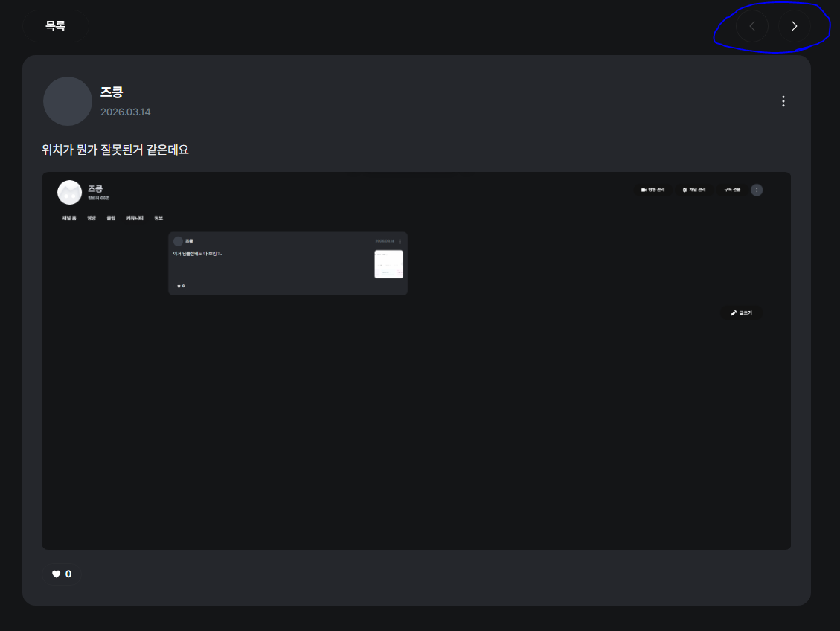Select the 클립 tab in attached image

point(111,218)
